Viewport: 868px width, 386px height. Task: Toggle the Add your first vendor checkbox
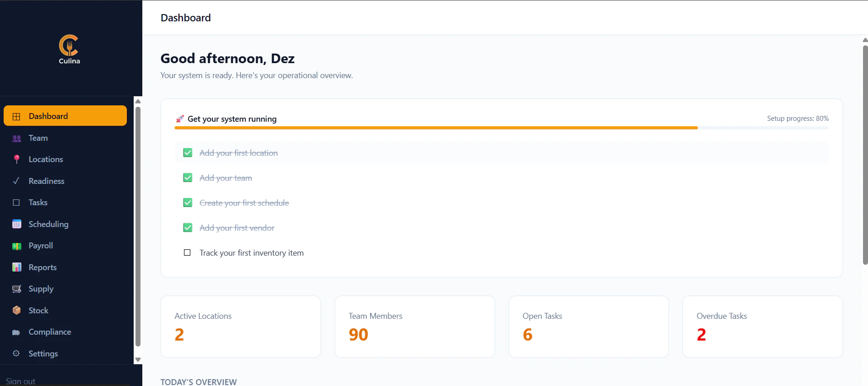tap(187, 228)
